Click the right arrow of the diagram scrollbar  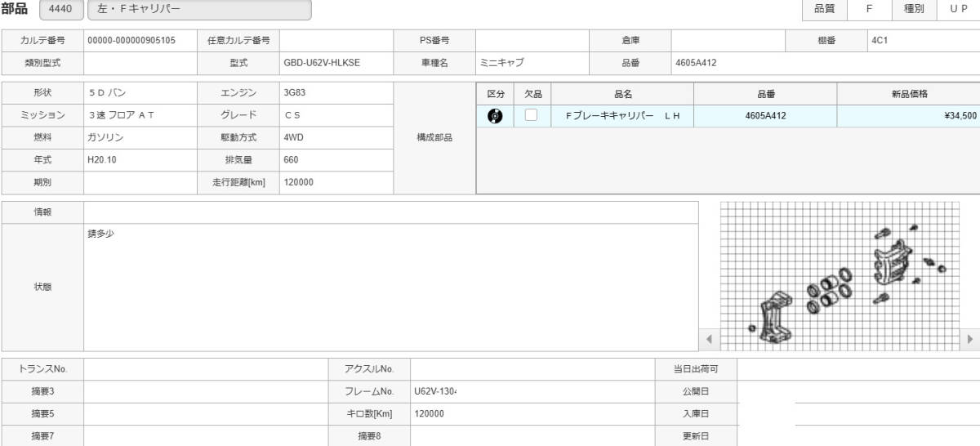pos(970,339)
